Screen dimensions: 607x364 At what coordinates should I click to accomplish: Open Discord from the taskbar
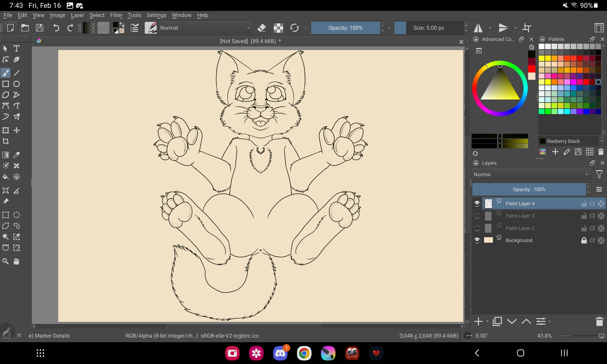pos(280,353)
